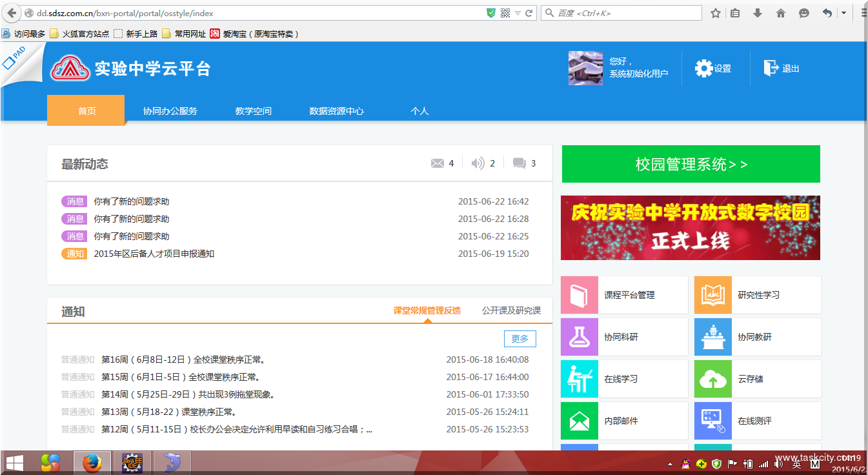
Task: Switch to the 公开课及研究课 tab
Action: point(510,310)
